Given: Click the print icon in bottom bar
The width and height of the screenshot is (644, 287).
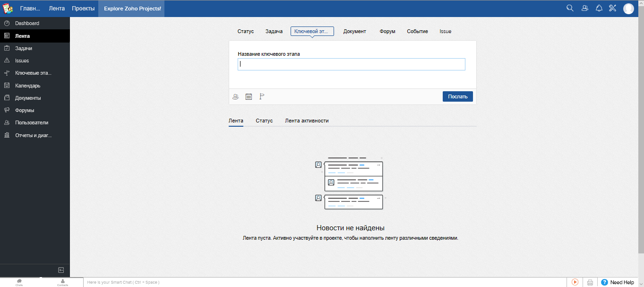Looking at the screenshot, I should pos(590,282).
